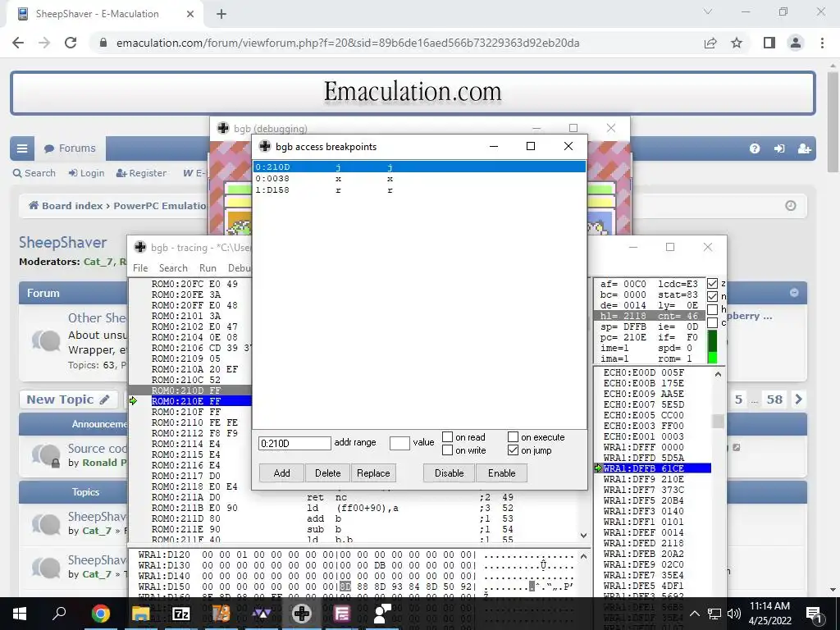Click the Windows Start button
This screenshot has height=630, width=840.
click(20, 614)
